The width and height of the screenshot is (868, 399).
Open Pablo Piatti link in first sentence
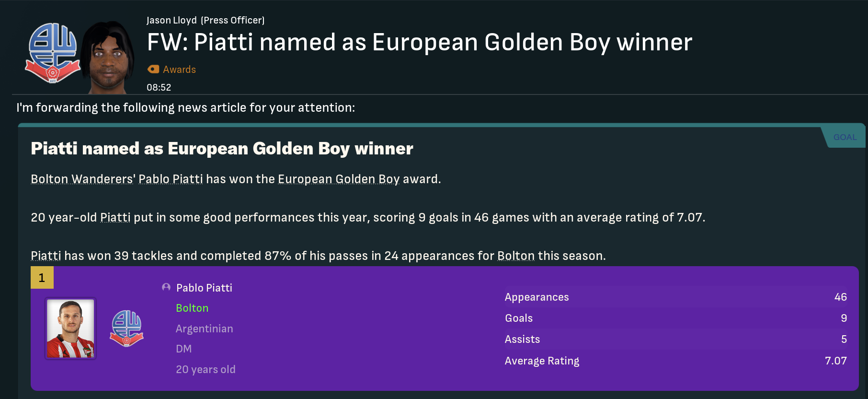(171, 179)
